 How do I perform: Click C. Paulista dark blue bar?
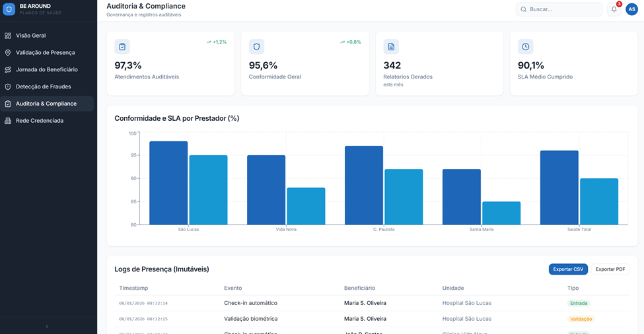[x=364, y=185]
